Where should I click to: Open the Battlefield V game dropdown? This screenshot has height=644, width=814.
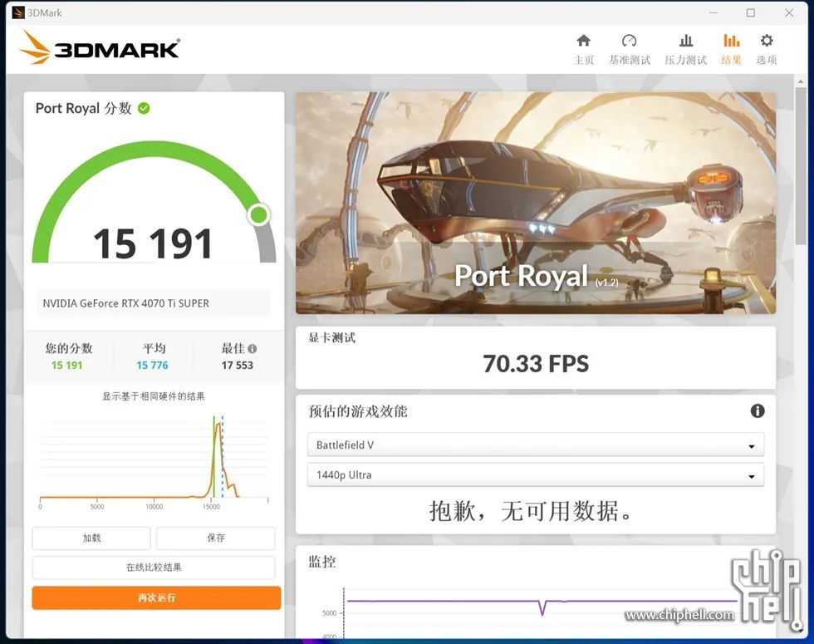(x=535, y=445)
